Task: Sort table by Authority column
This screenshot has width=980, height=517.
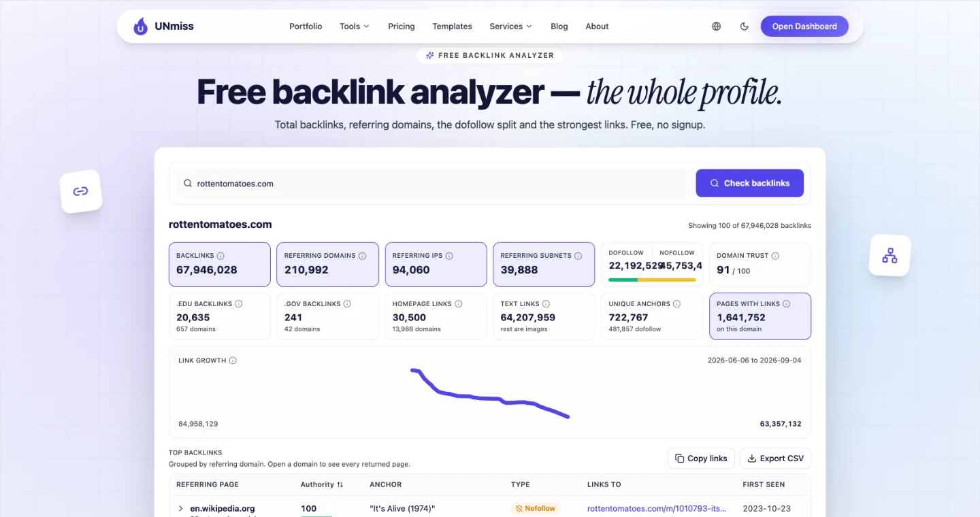Action: click(x=322, y=484)
